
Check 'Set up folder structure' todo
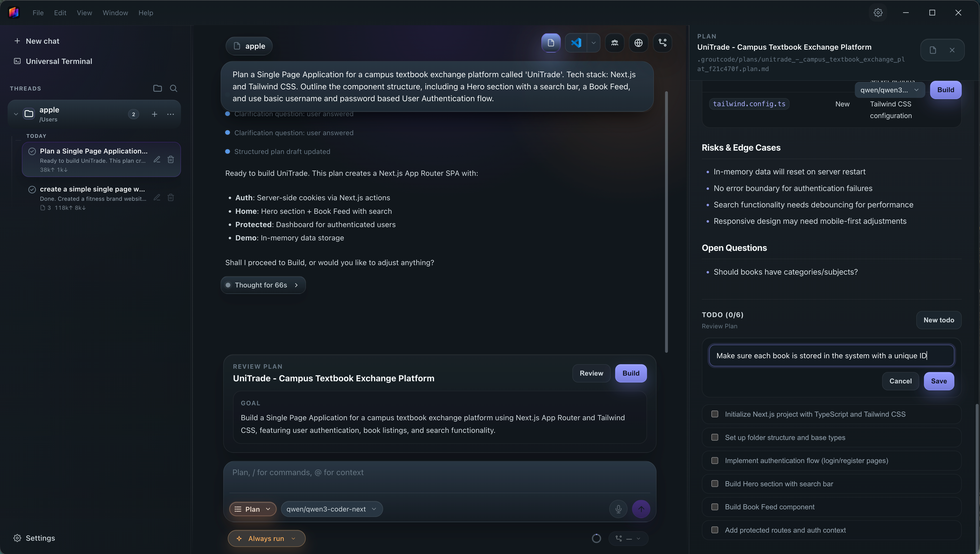click(x=715, y=437)
